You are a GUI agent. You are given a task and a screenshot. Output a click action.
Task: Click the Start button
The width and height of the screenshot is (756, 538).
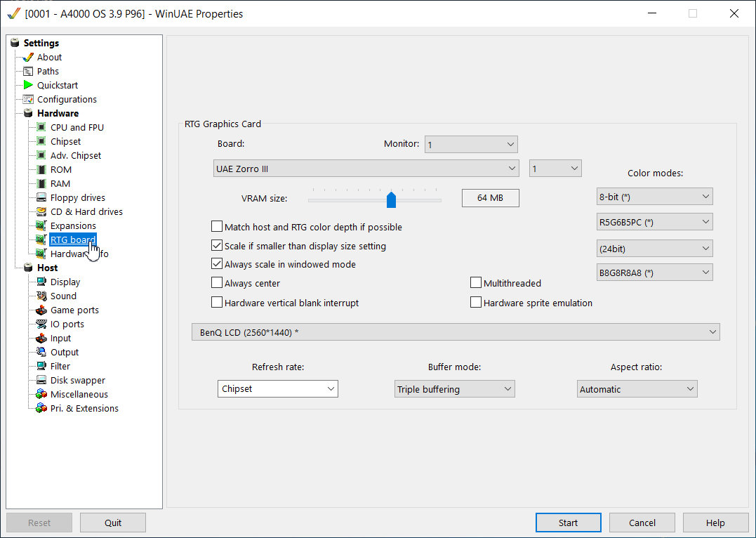tap(569, 523)
